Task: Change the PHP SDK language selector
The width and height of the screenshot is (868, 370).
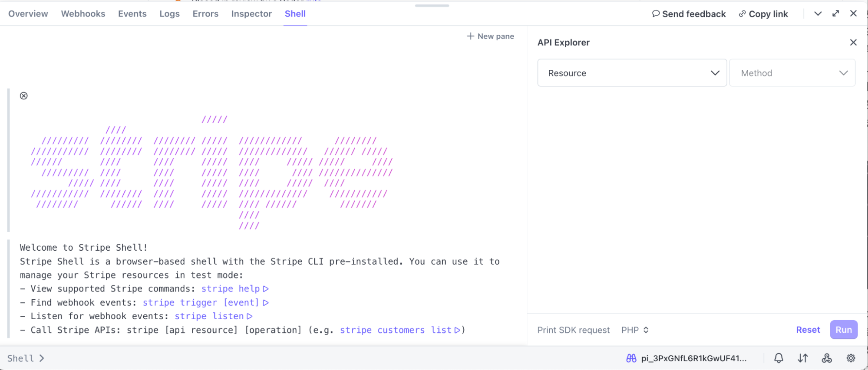Action: [x=635, y=330]
